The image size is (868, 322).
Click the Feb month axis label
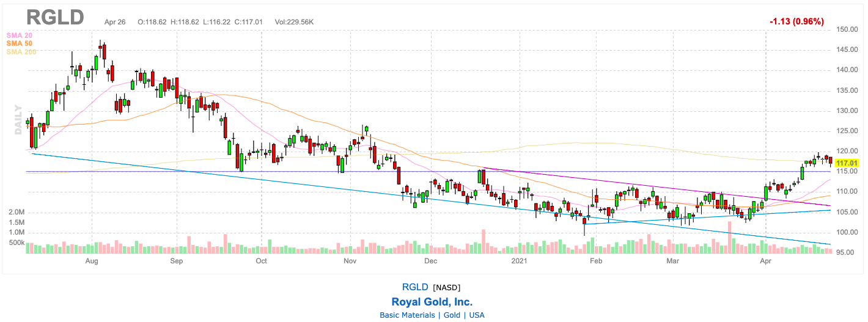(x=597, y=262)
